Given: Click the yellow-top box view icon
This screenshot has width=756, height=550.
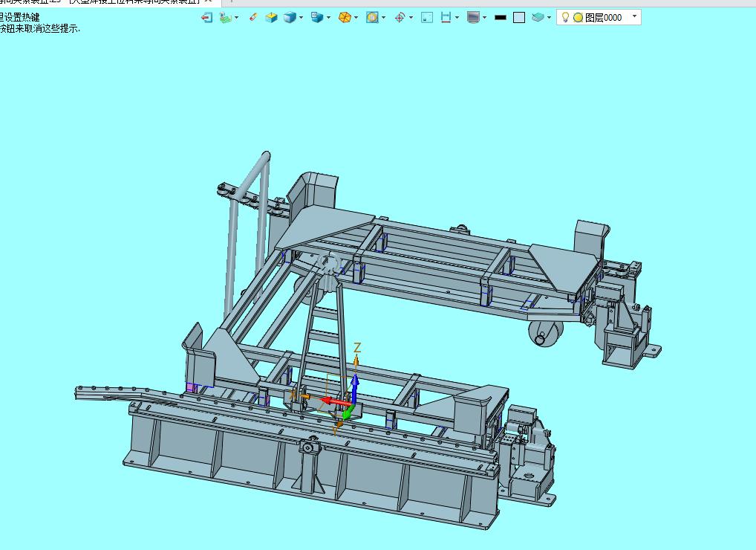Looking at the screenshot, I should (272, 18).
